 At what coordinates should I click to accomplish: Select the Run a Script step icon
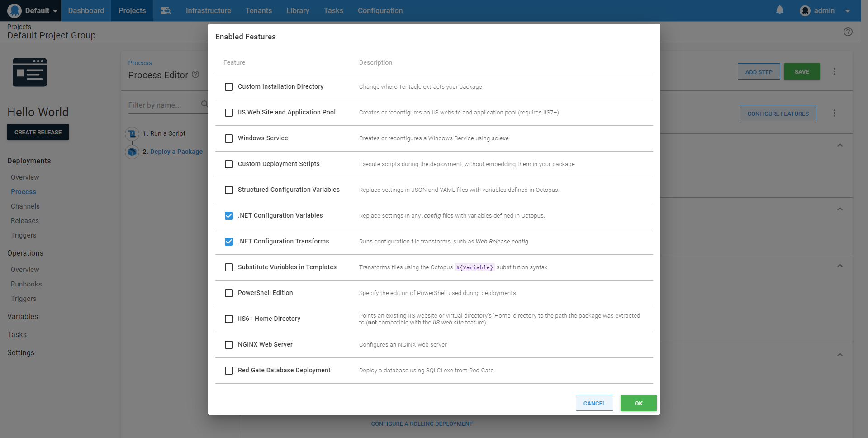132,133
